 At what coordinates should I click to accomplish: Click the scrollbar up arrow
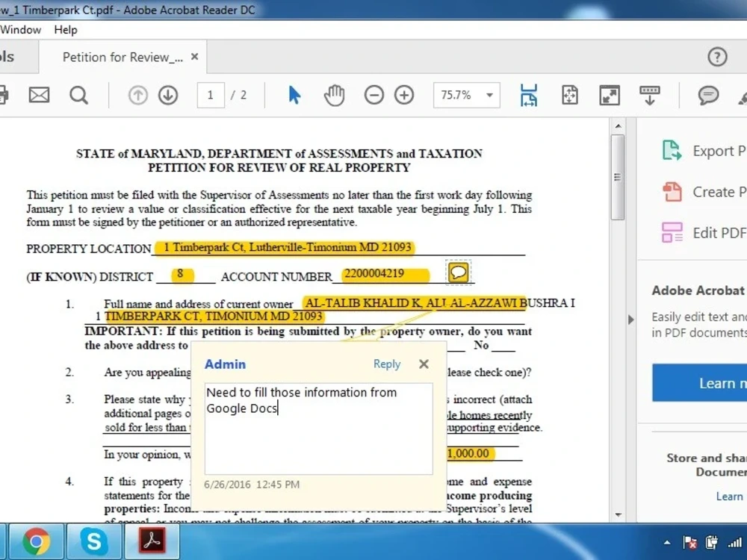pos(618,126)
